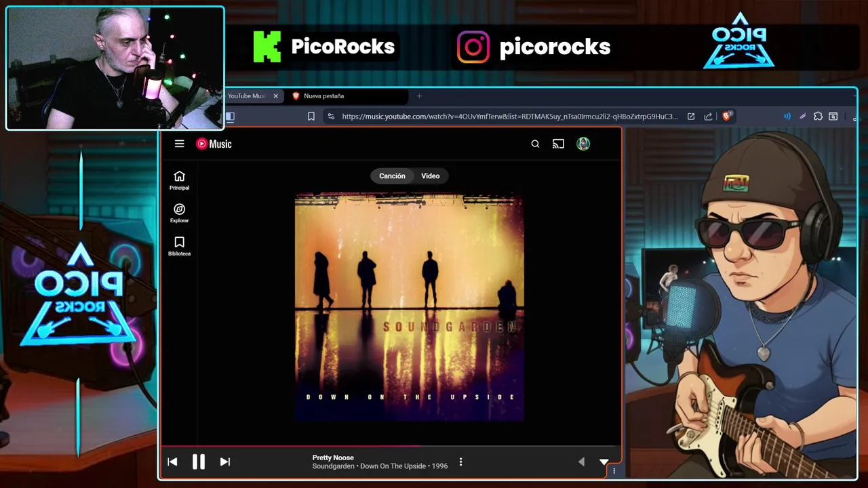Open the Brave Shields lion icon

pyautogui.click(x=727, y=117)
